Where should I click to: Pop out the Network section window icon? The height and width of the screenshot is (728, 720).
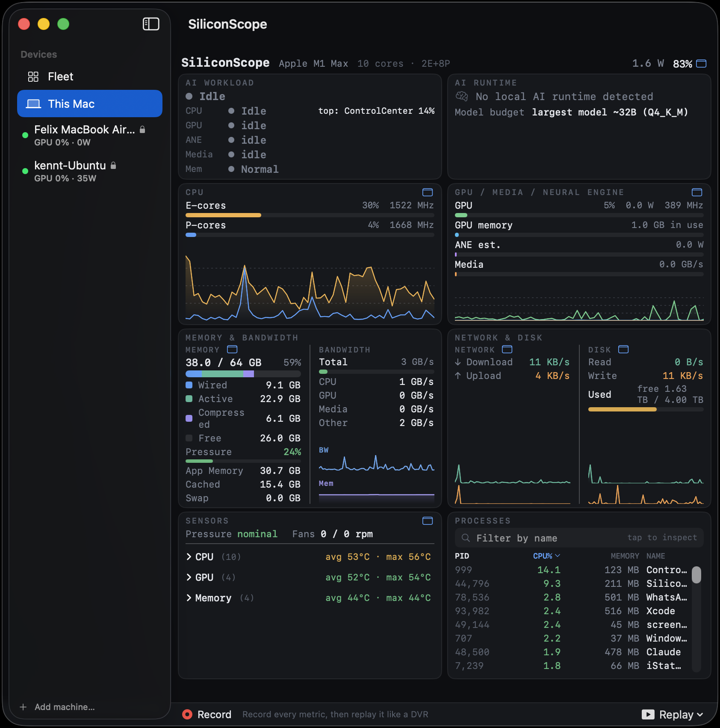tap(507, 349)
